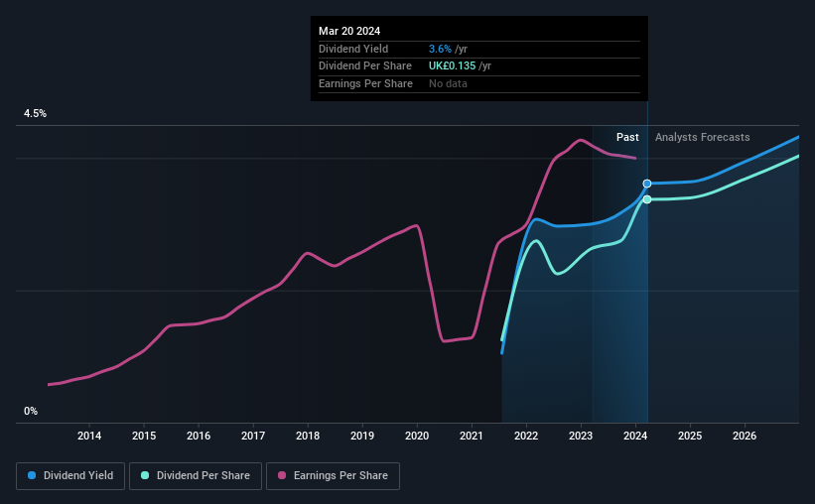The width and height of the screenshot is (815, 504).
Task: Click the 3.6% Dividend Yield tooltip value
Action: click(440, 49)
